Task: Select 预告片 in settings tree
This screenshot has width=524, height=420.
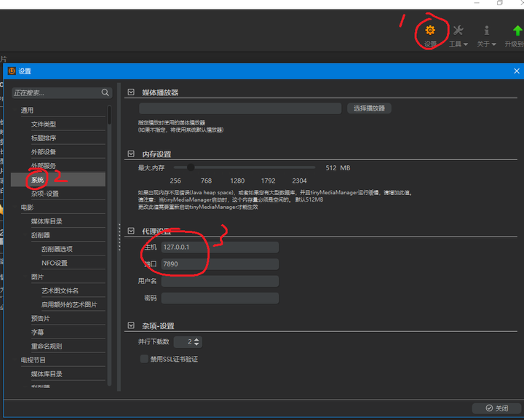Action: pyautogui.click(x=41, y=318)
